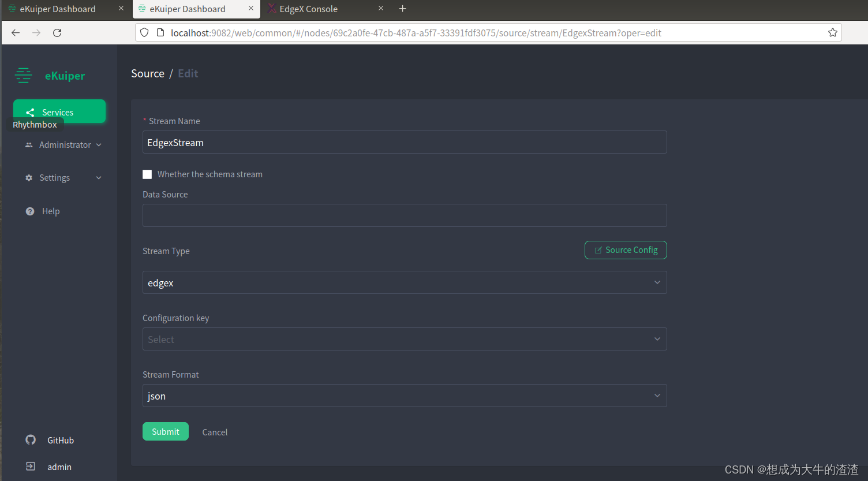Toggle Whether the schema stream checkbox
The width and height of the screenshot is (868, 481).
pos(147,174)
